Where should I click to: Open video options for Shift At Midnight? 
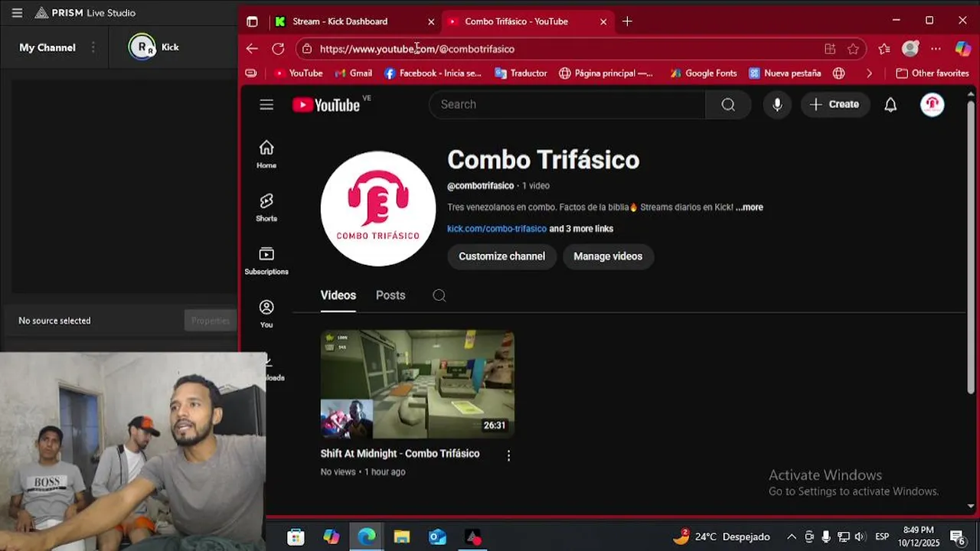click(x=508, y=455)
